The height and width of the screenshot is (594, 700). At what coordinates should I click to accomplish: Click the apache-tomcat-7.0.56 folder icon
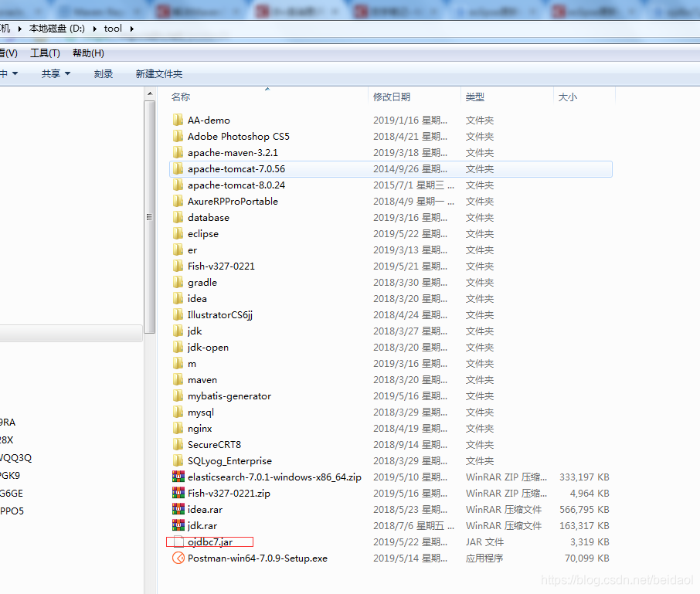point(178,168)
